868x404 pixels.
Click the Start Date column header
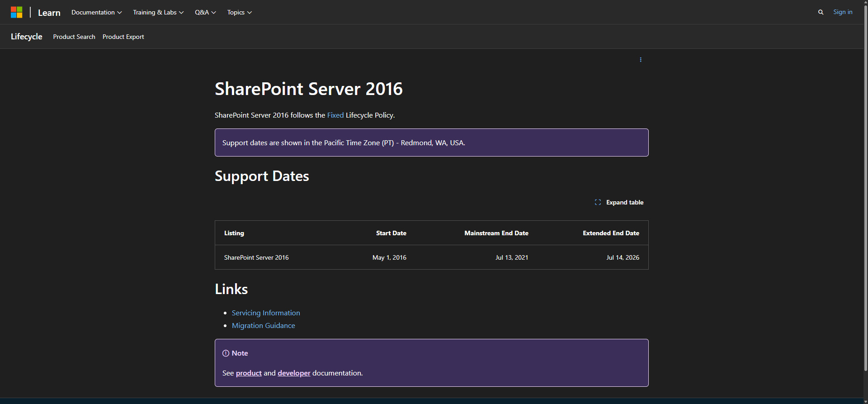391,233
